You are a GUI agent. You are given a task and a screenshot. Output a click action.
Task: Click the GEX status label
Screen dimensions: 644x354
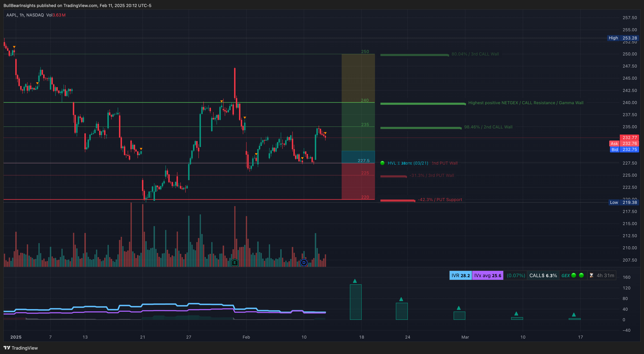point(566,275)
